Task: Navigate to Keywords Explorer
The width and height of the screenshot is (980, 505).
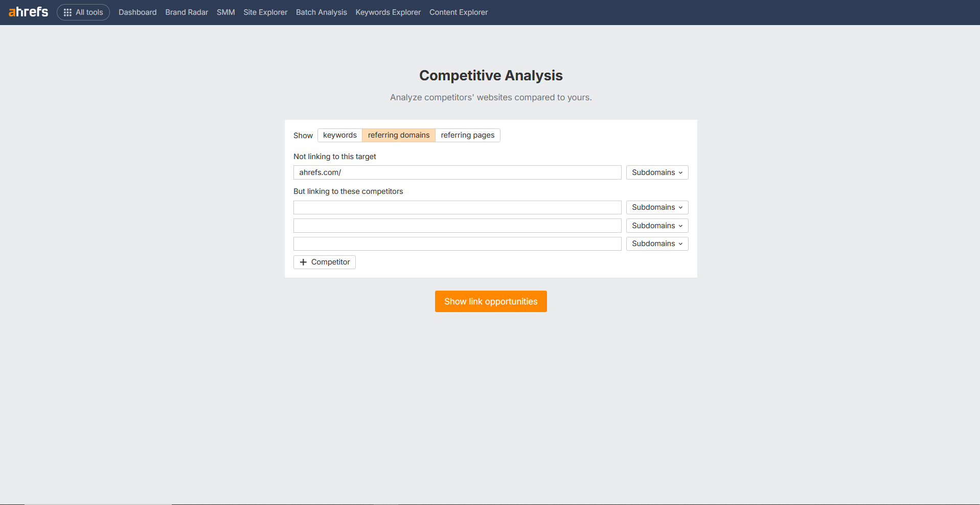Action: pyautogui.click(x=388, y=12)
